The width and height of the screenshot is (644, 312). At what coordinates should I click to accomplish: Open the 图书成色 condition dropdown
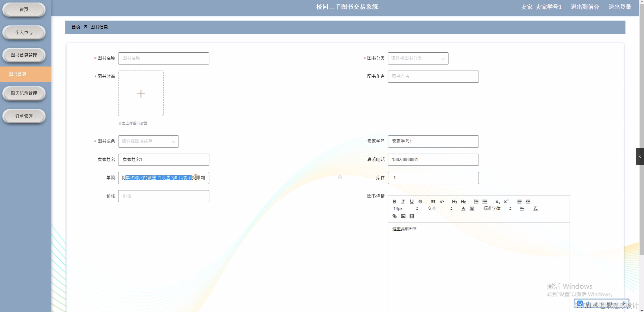coord(148,141)
